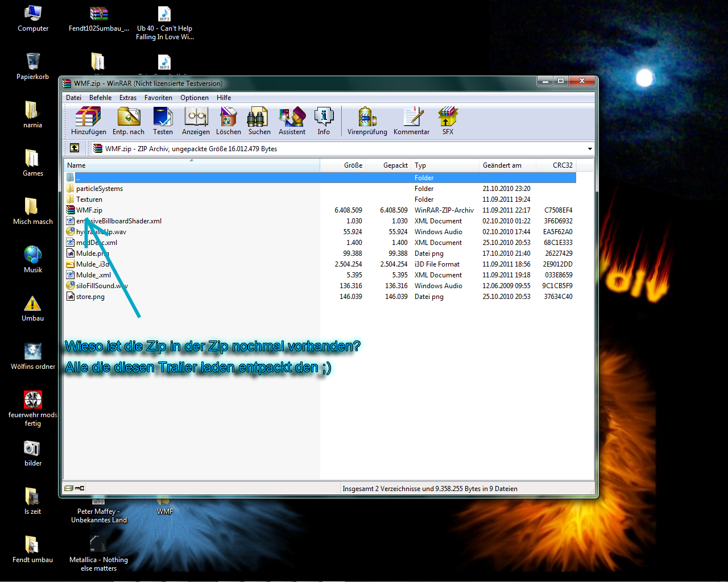
Task: Start the Virenprüfung virus scan
Action: (367, 121)
